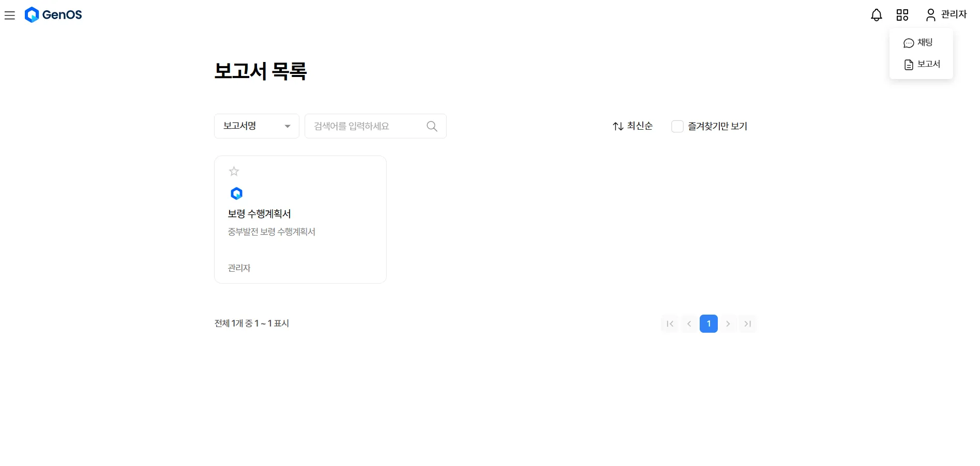Click the GenOS logo

click(x=53, y=15)
